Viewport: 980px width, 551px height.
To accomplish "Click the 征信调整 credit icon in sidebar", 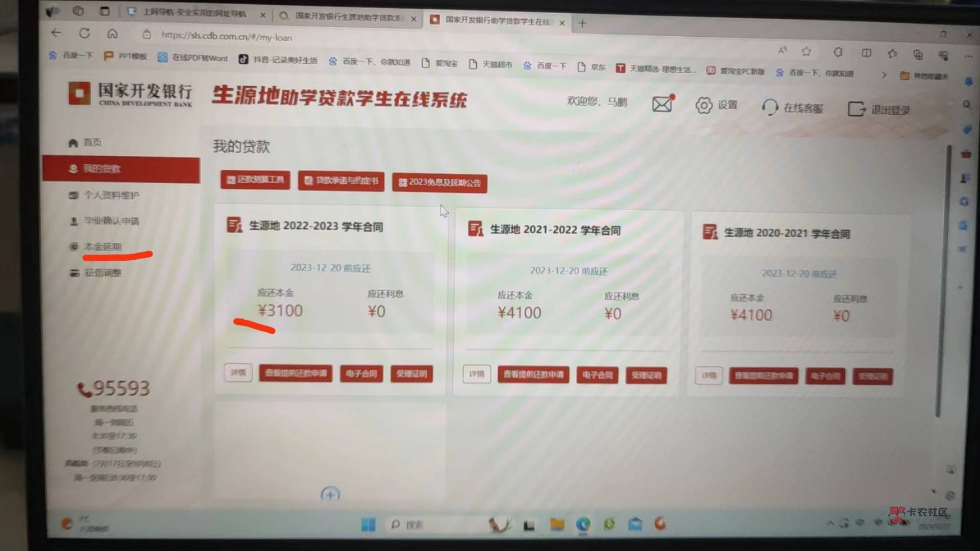I will (x=75, y=272).
